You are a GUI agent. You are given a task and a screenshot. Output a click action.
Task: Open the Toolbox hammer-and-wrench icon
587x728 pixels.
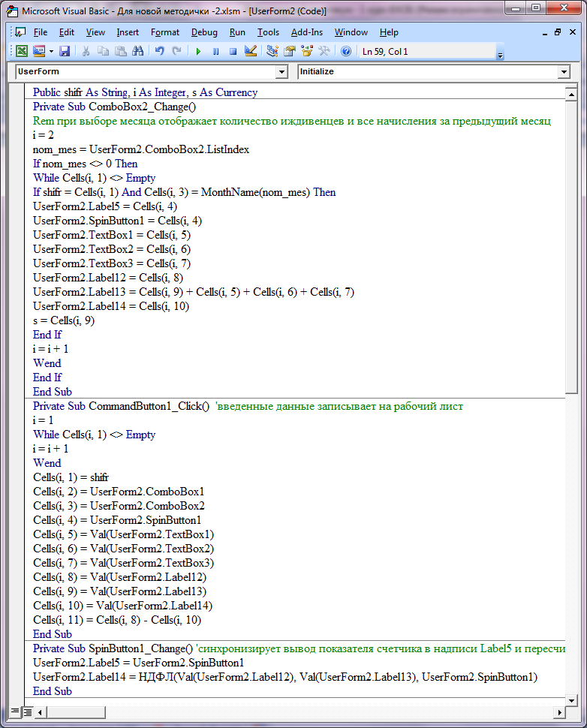pyautogui.click(x=324, y=51)
